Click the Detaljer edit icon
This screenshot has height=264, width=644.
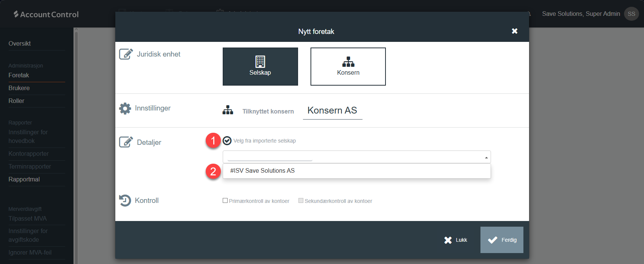point(126,142)
